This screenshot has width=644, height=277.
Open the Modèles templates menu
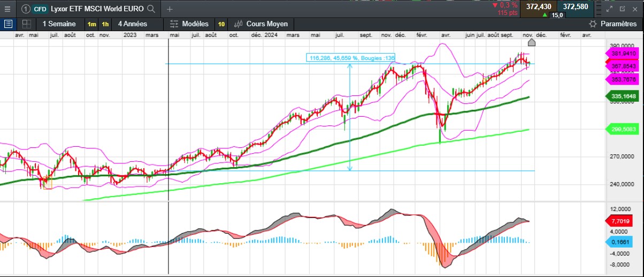189,24
